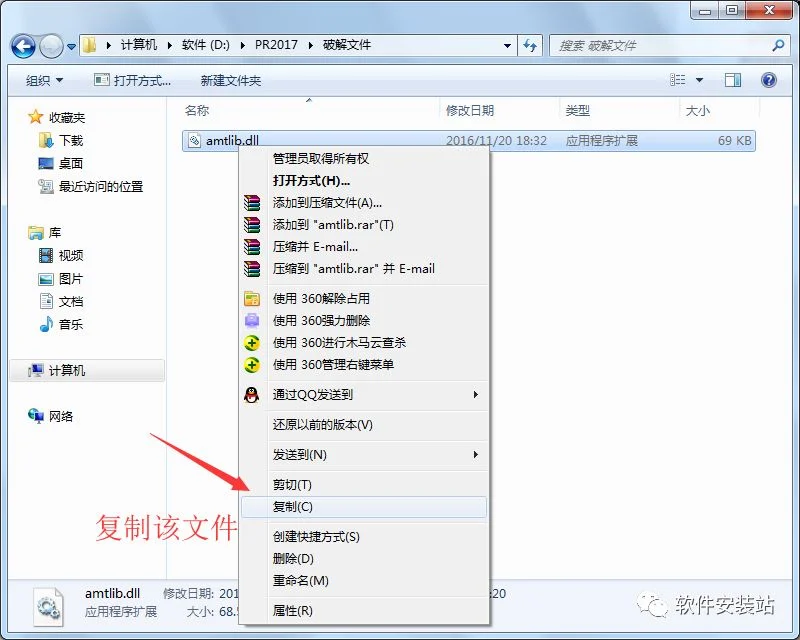Click the 音乐 note icon
This screenshot has width=800, height=640.
pos(46,324)
